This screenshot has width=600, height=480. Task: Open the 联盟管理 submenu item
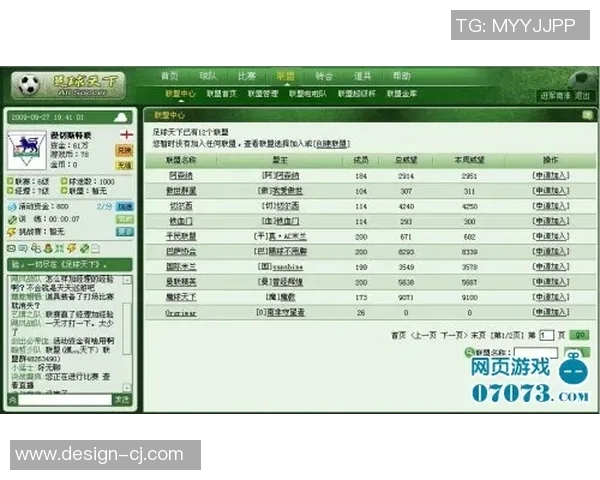[263, 93]
